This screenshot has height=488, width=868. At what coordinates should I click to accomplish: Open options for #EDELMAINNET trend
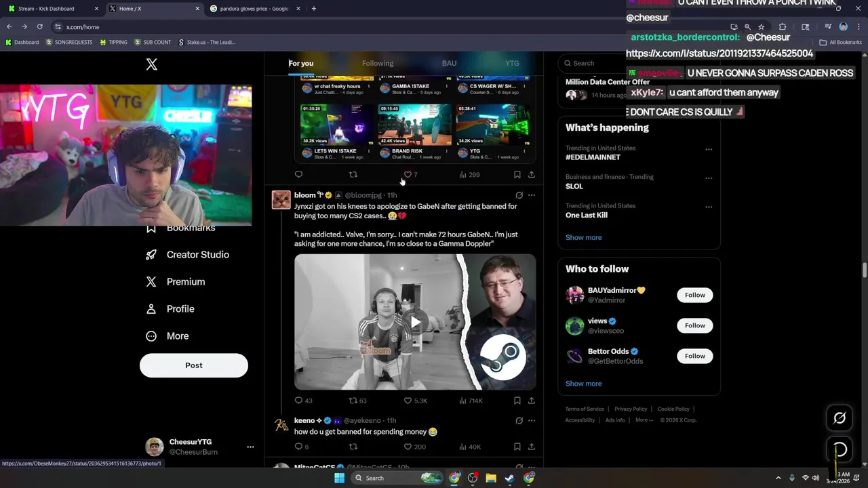point(709,149)
